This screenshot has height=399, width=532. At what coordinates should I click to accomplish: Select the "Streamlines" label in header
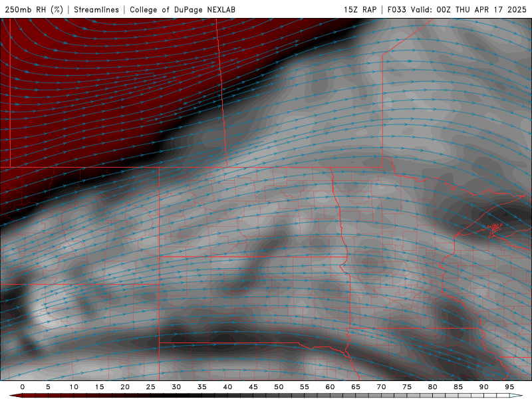96,9
